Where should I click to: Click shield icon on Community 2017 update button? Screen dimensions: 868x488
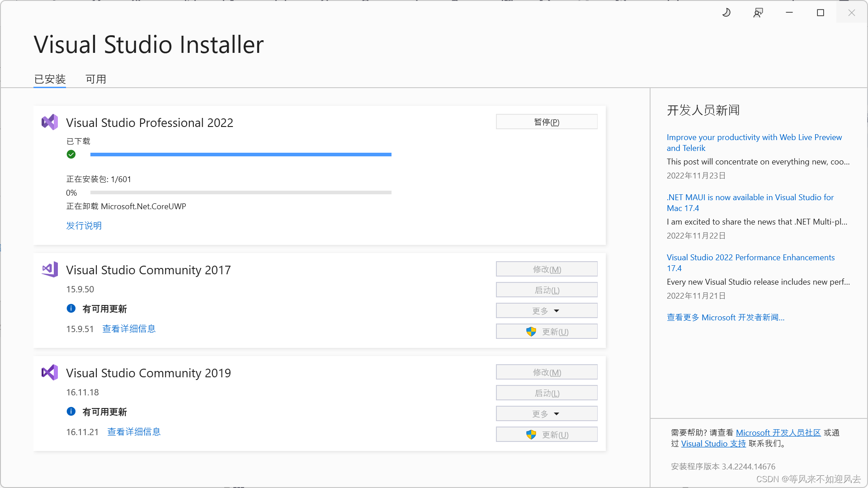(531, 332)
